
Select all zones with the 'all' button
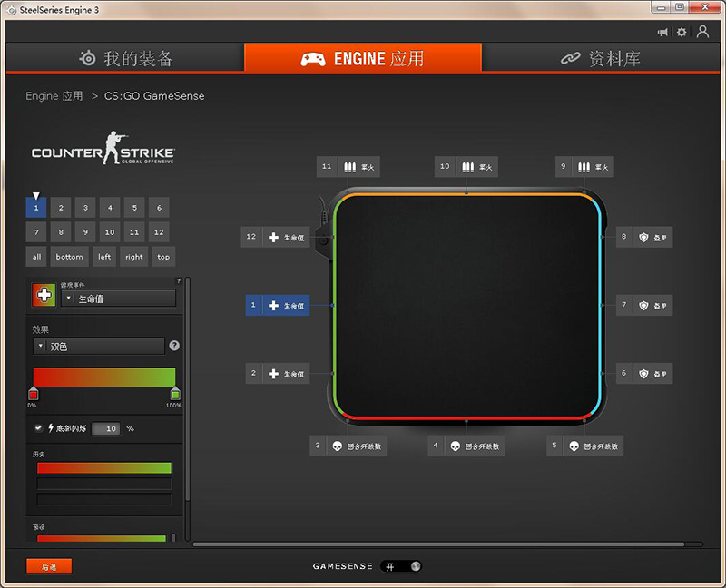click(37, 257)
